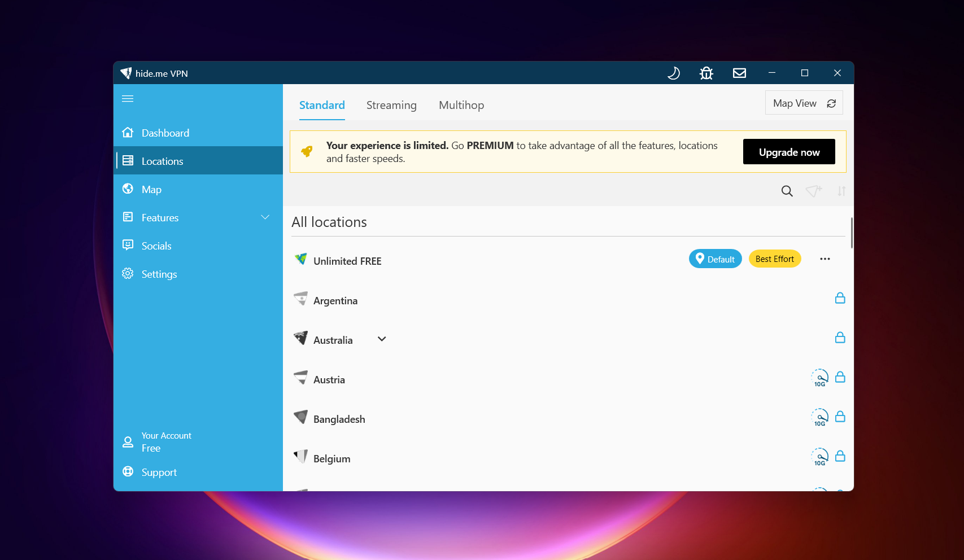The height and width of the screenshot is (560, 964).
Task: Click the lock icon in the Bangladesh row
Action: click(840, 416)
